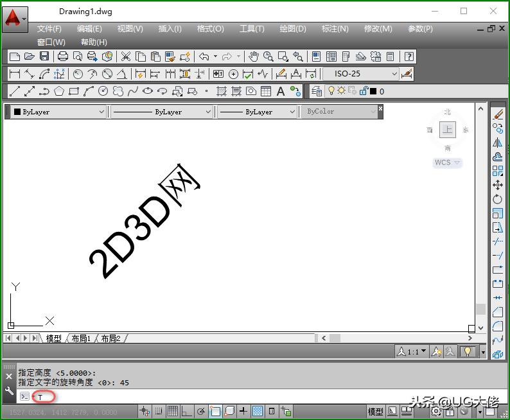Insert a table with the Table icon
This screenshot has width=510, height=420.
[266, 91]
